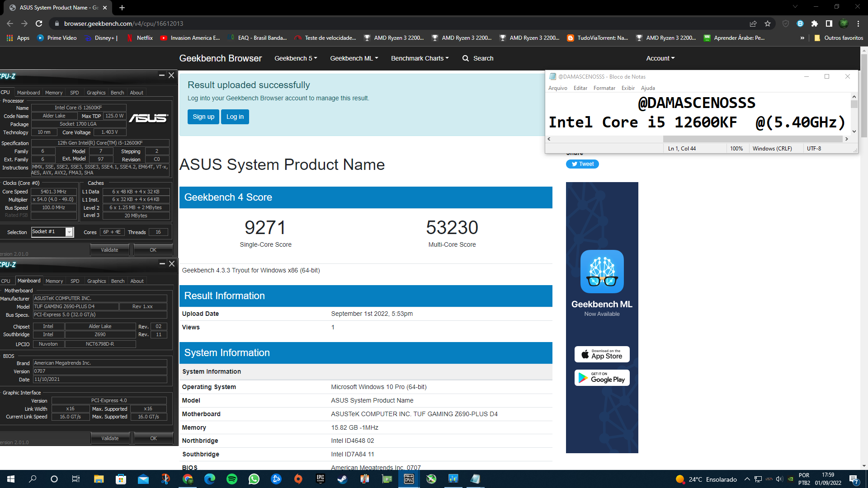Image resolution: width=868 pixels, height=488 pixels.
Task: Switch to Memory tab in top CPU-Z
Action: coord(54,93)
